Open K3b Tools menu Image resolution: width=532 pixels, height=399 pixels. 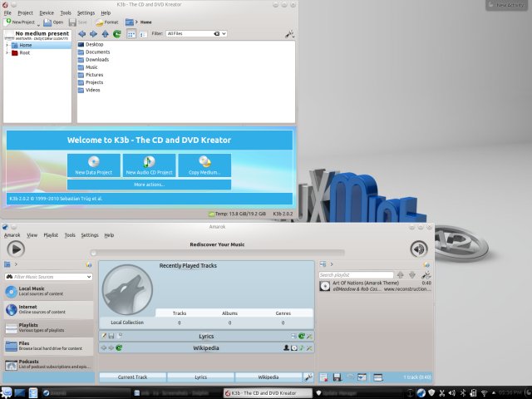(66, 13)
